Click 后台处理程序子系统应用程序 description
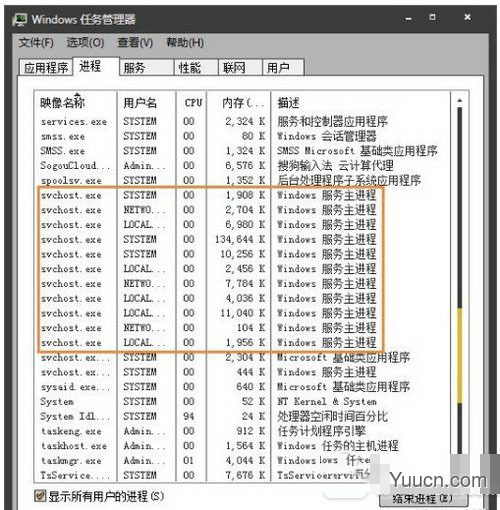Viewport: 500px width, 510px height. (349, 180)
